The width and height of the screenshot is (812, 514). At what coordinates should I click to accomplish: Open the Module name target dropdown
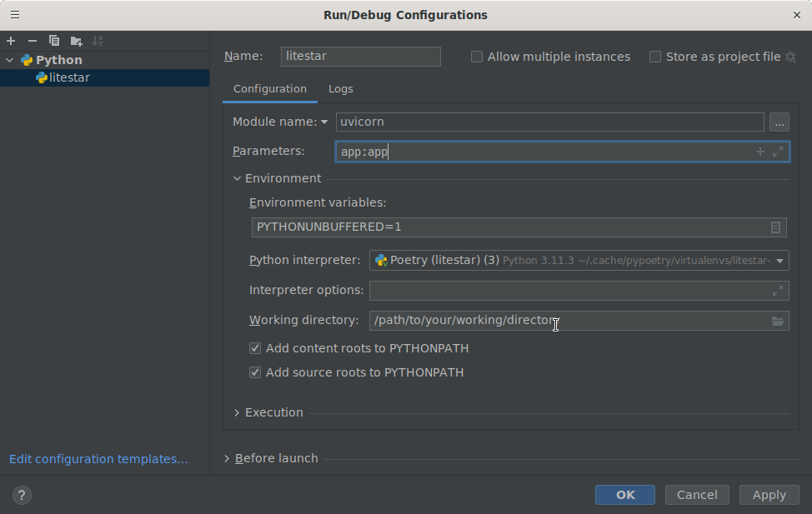(x=324, y=122)
